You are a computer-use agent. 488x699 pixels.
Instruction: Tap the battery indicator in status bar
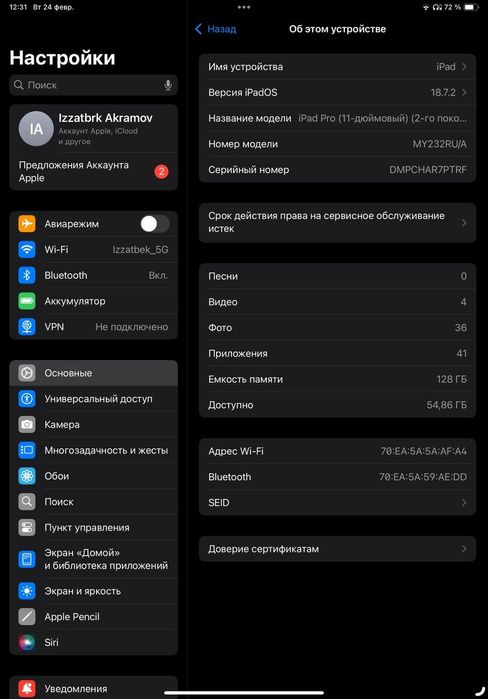(x=471, y=7)
